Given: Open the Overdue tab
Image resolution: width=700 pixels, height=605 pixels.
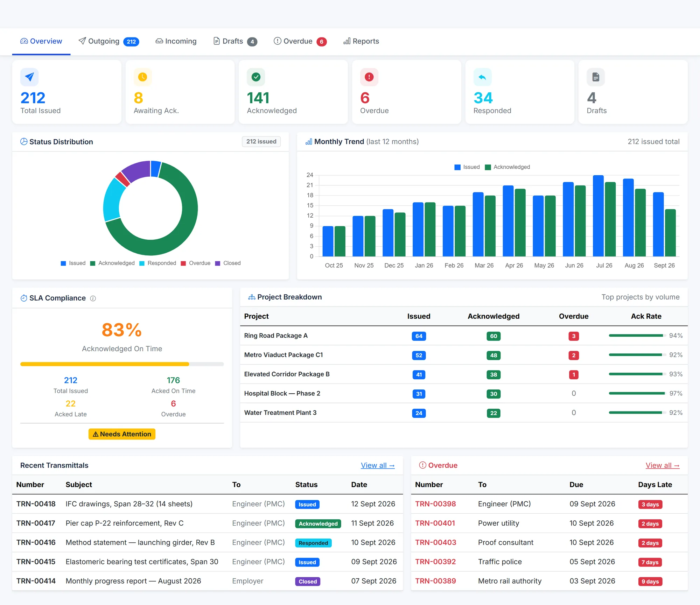Looking at the screenshot, I should pos(300,41).
